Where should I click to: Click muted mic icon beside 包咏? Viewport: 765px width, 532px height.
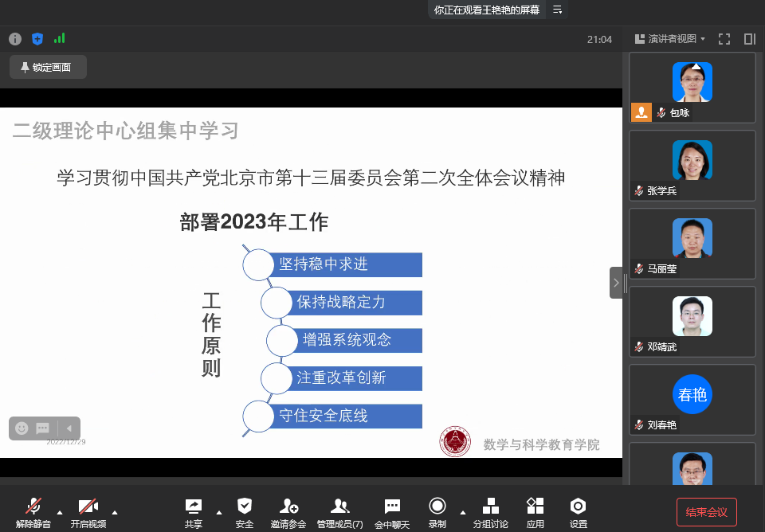tap(661, 112)
